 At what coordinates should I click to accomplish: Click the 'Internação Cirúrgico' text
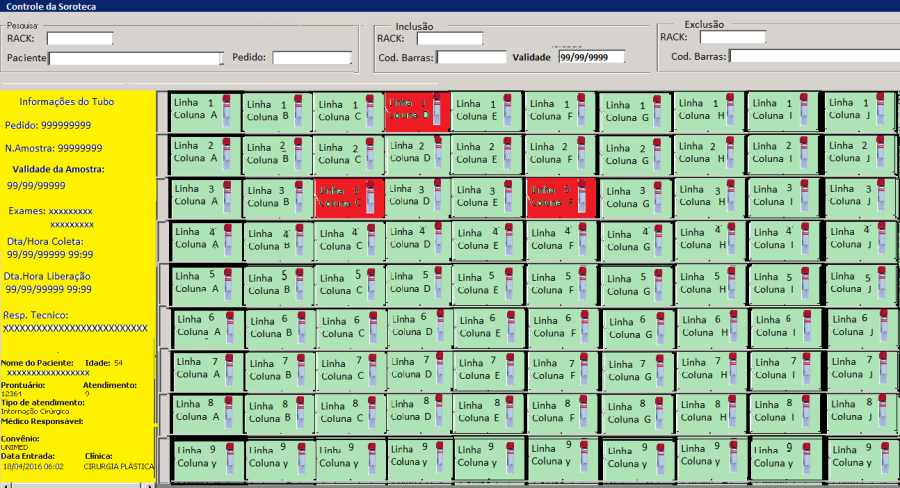(x=35, y=412)
